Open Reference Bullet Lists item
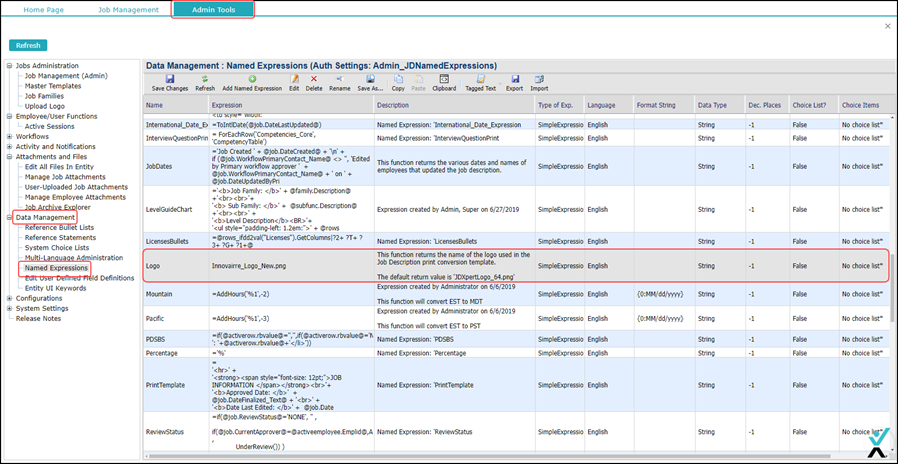Viewport: 899px width, 464px height. click(60, 228)
